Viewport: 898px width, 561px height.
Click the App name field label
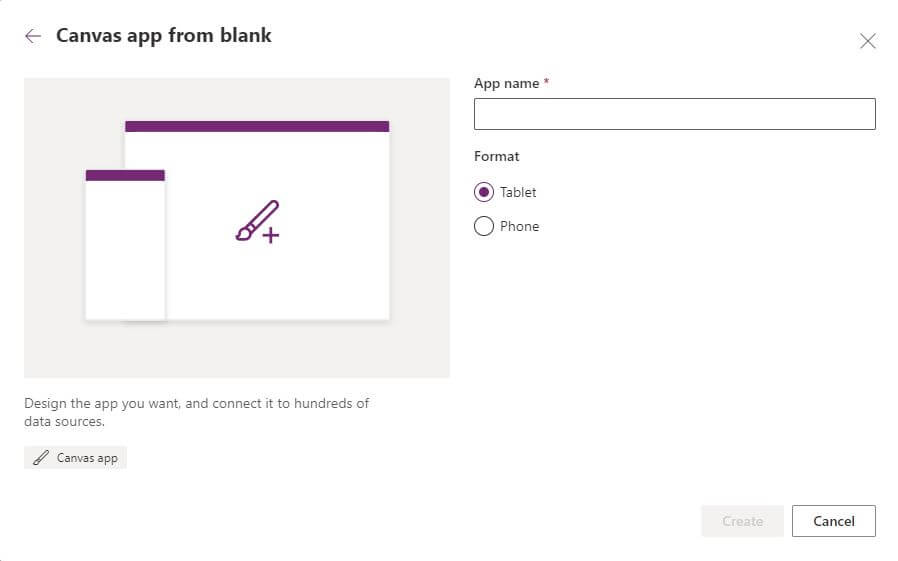(x=506, y=84)
